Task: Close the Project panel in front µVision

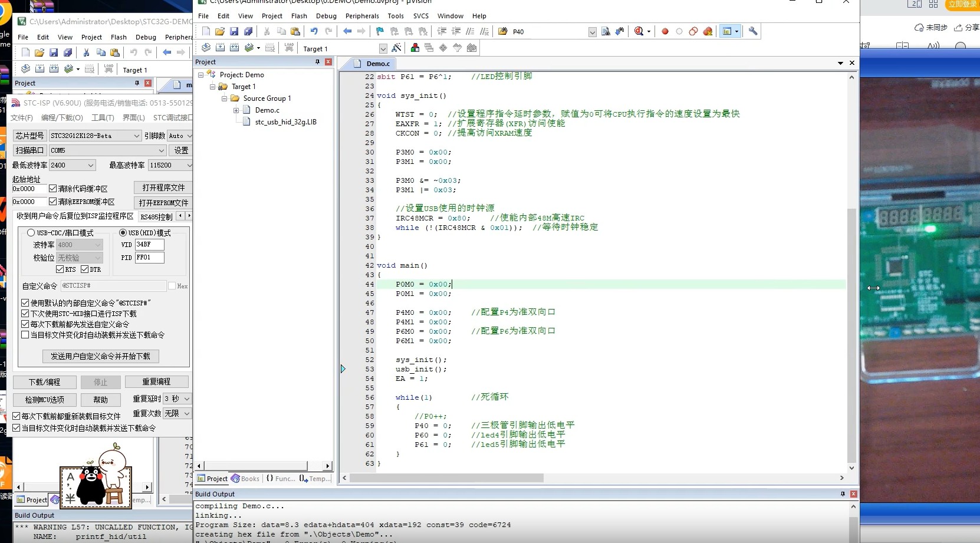Action: click(328, 62)
